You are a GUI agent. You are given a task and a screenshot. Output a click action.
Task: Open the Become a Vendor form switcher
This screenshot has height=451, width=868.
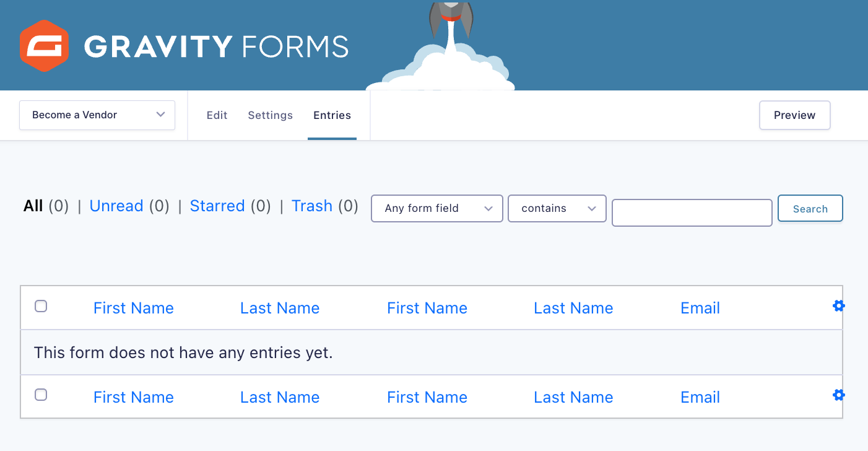(x=97, y=115)
